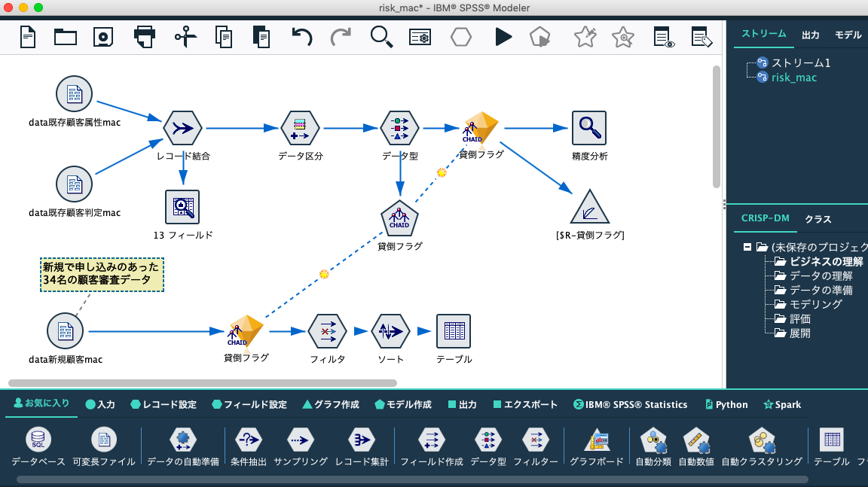868x487 pixels.
Task: Select the CHAID model nugget 貸倒フラグ on canvas
Action: pyautogui.click(x=480, y=128)
